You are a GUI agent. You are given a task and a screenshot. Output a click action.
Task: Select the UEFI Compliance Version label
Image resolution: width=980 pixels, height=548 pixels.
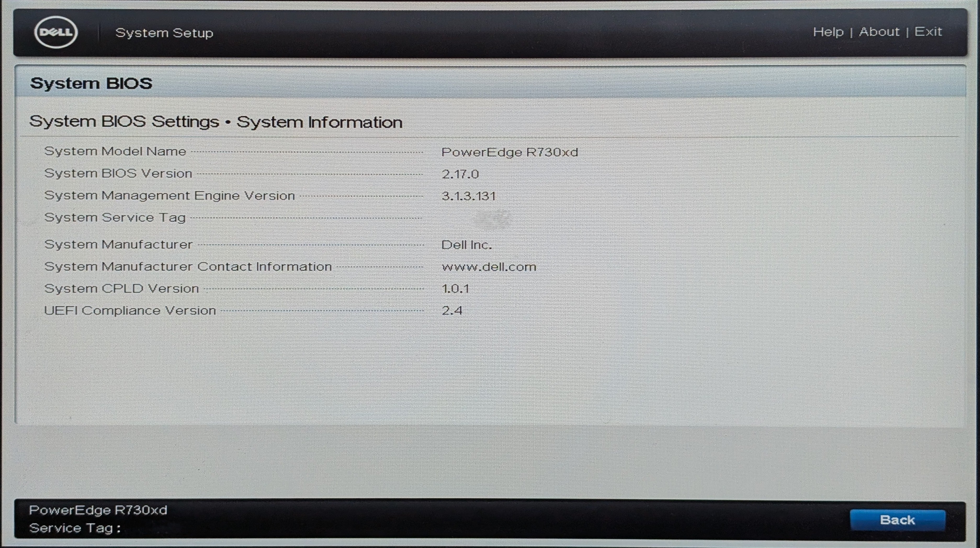click(x=130, y=310)
